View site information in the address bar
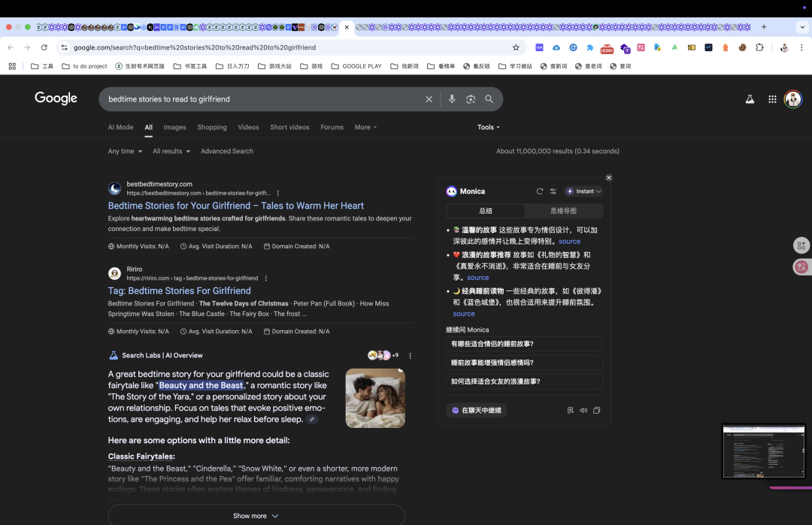Image resolution: width=812 pixels, height=525 pixels. click(x=64, y=47)
